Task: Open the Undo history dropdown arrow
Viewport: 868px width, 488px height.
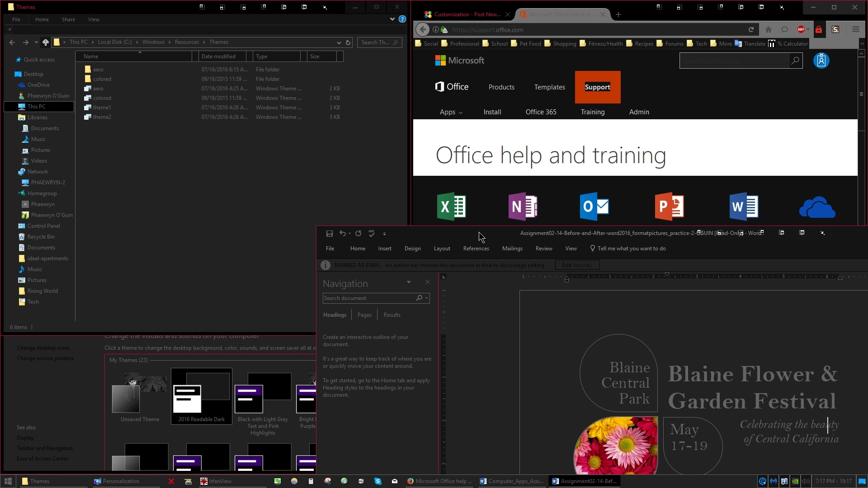Action: 349,234
